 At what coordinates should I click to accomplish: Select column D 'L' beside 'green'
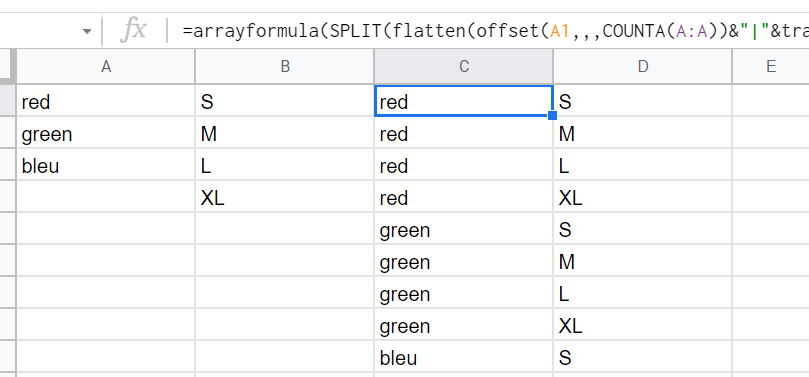[642, 293]
